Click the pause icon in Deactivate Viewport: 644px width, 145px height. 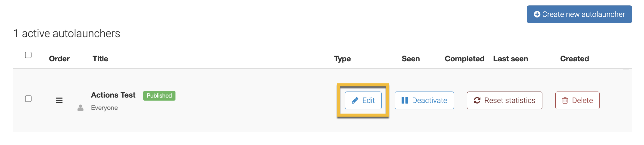[405, 101]
